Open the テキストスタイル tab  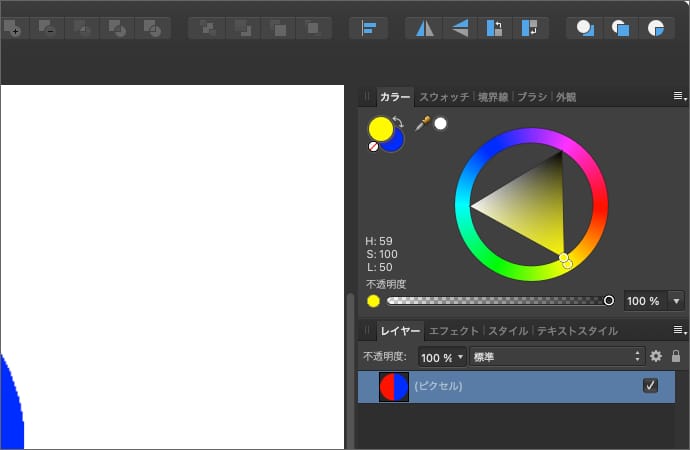tap(577, 331)
